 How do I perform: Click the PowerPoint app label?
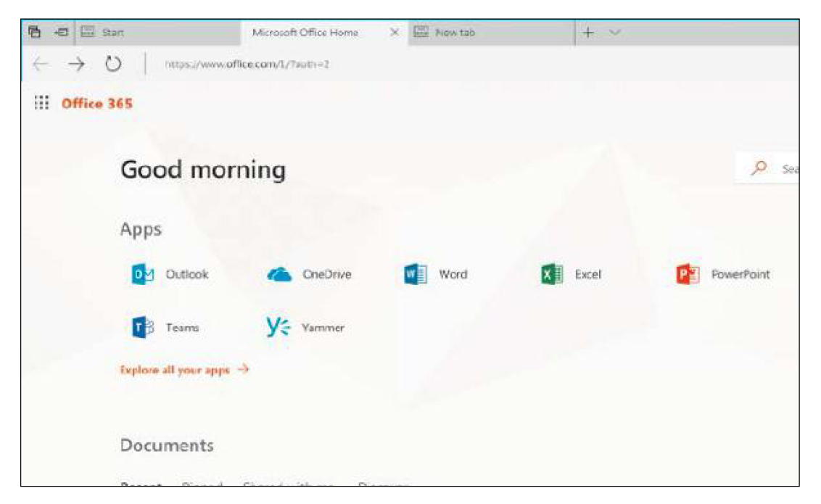[x=740, y=274]
